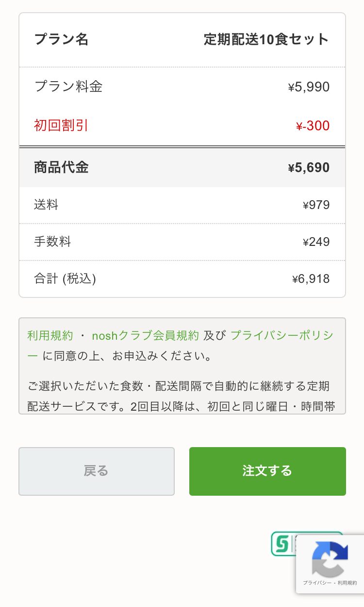This screenshot has width=364, height=607.
Task: Open the noshクラブ会員規約 link
Action: pos(145,335)
